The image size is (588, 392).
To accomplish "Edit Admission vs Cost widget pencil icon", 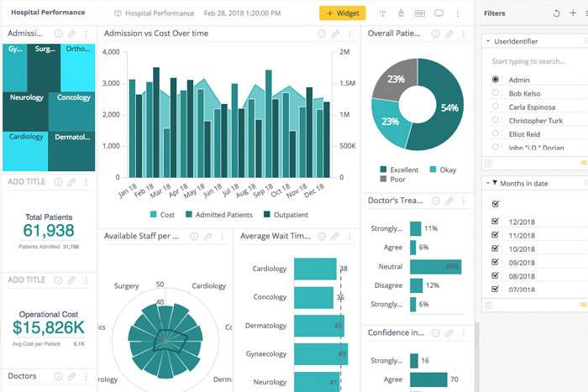I will coord(335,34).
